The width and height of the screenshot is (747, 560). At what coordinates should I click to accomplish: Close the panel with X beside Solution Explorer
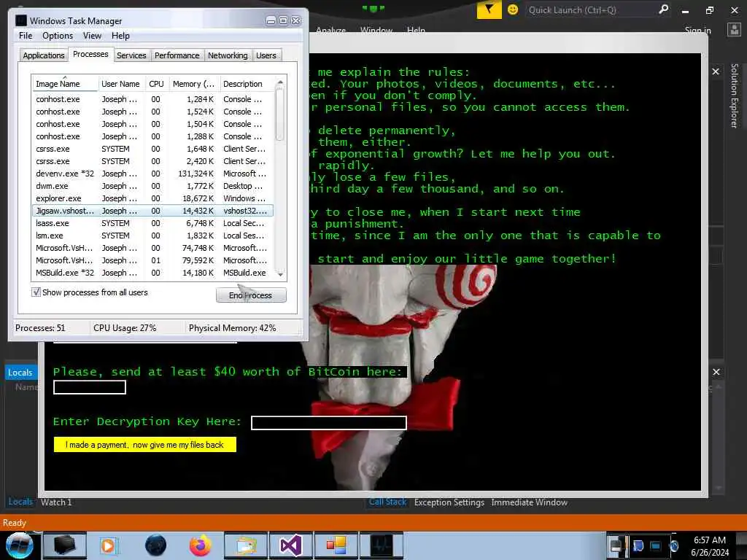pos(716,71)
